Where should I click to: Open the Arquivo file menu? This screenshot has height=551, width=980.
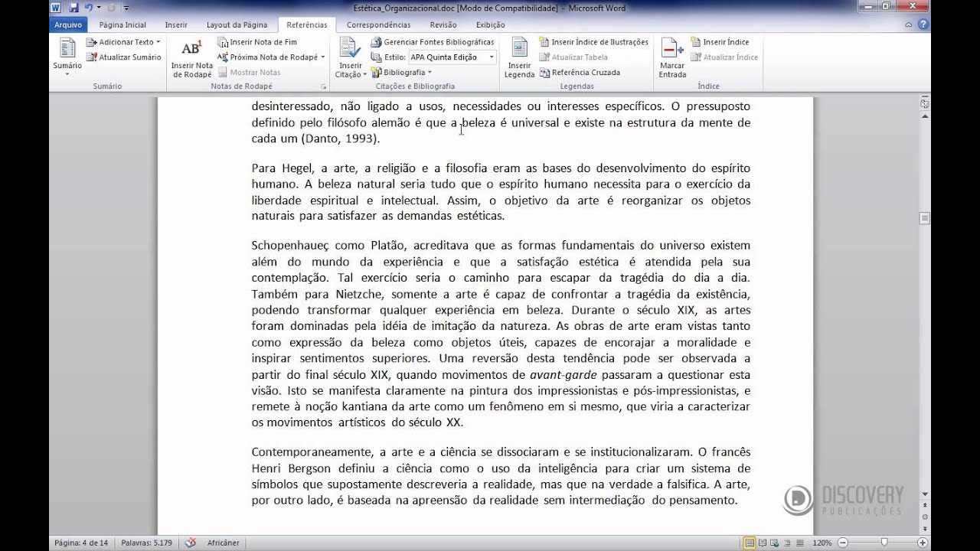tap(67, 24)
